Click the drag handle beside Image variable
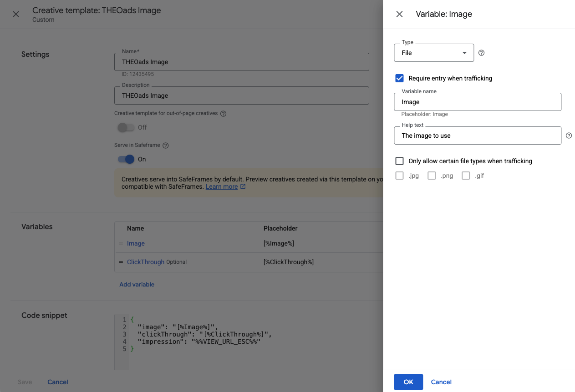This screenshot has height=392, width=575. [x=120, y=243]
